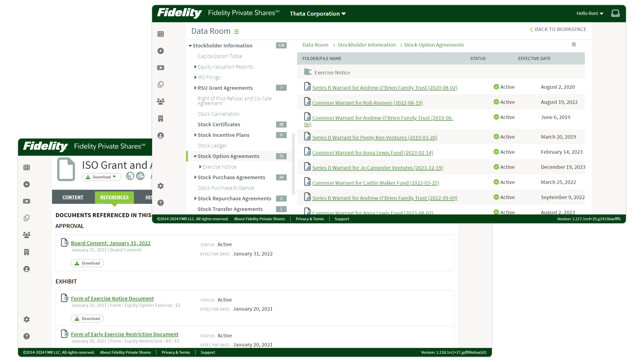Open the Form of Early Exercise Restriction Document link

click(124, 334)
